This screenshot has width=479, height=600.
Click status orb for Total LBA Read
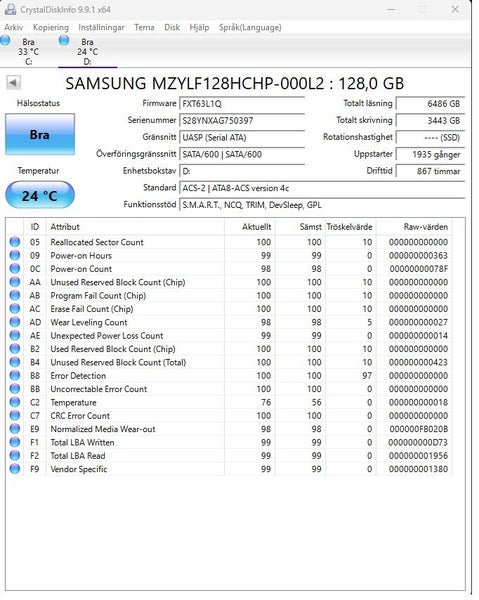(x=15, y=456)
